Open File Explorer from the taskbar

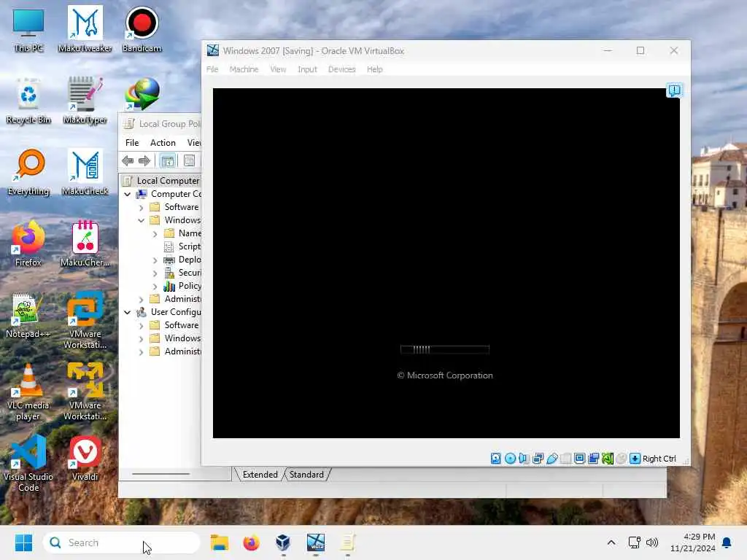[x=220, y=542]
